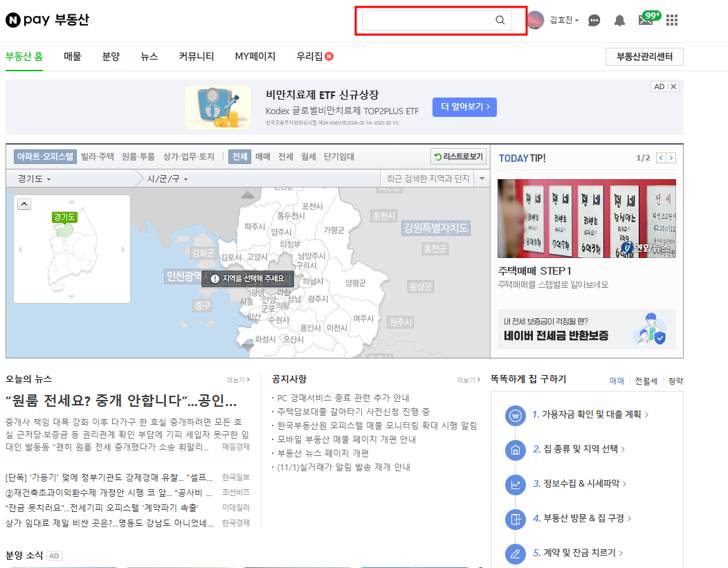Open headline 원룸 전세요? 중개 안합니다

tap(121, 401)
